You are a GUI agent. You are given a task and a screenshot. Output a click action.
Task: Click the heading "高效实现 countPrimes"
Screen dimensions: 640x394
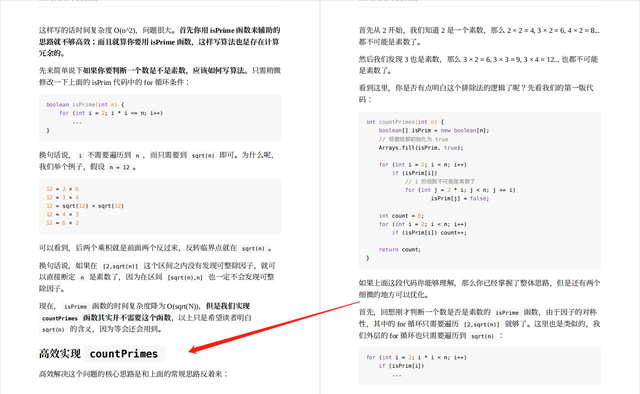[102, 354]
